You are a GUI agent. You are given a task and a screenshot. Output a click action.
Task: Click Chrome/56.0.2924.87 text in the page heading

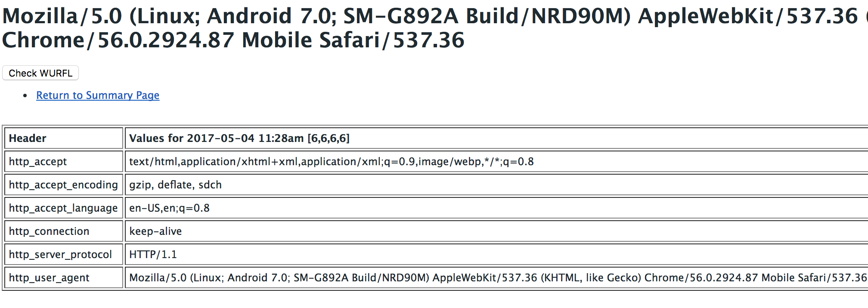point(118,41)
